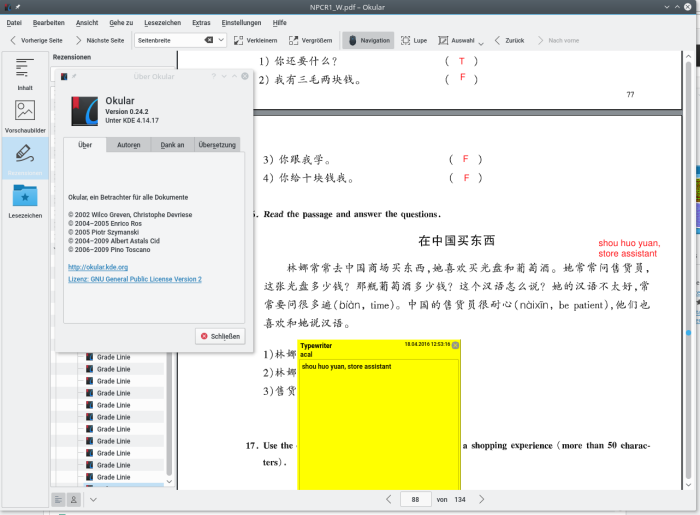700x515 pixels.
Task: Switch to the Dank an tab
Action: click(172, 145)
